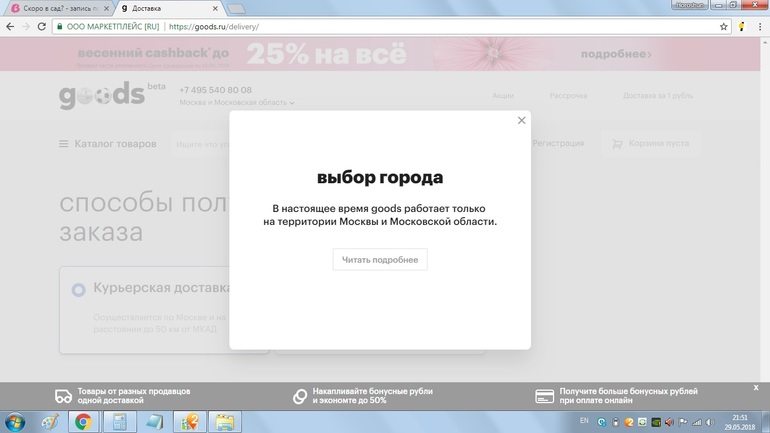This screenshot has width=770, height=433.
Task: Reload the page using the refresh icon
Action: (x=42, y=27)
